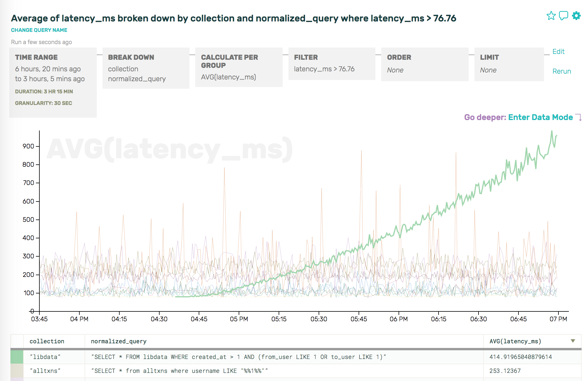Open the settings gear icon

[576, 16]
